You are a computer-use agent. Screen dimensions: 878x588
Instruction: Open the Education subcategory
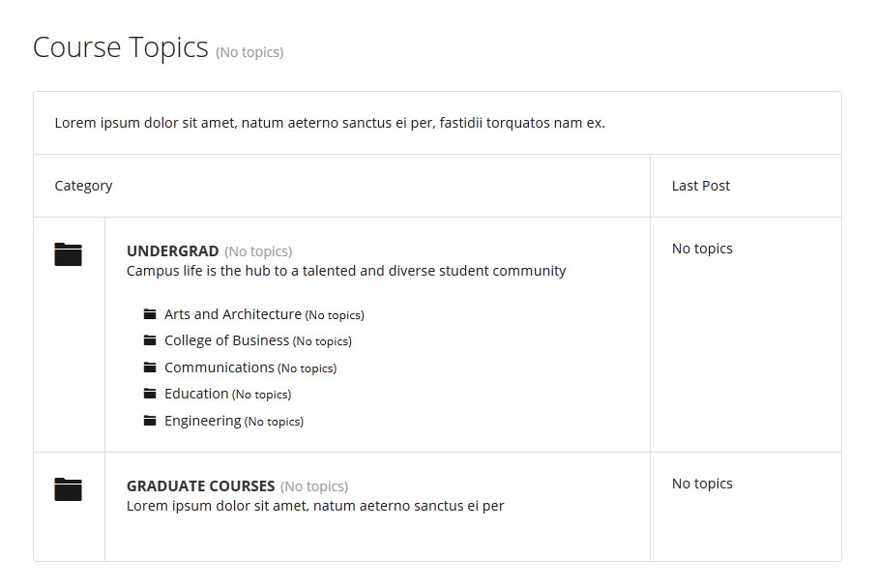click(196, 394)
